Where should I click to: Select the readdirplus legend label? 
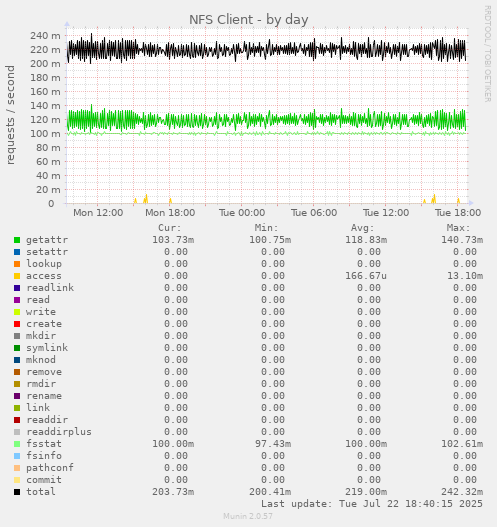pos(59,432)
